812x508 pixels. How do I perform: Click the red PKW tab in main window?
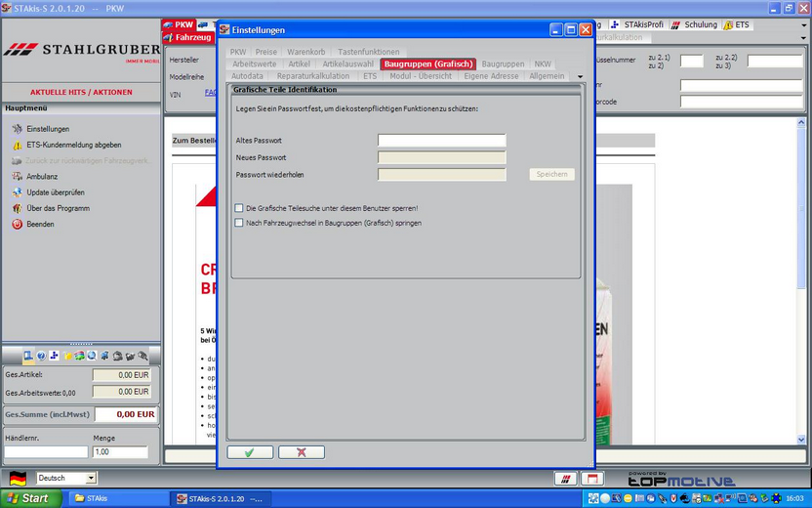[x=179, y=24]
